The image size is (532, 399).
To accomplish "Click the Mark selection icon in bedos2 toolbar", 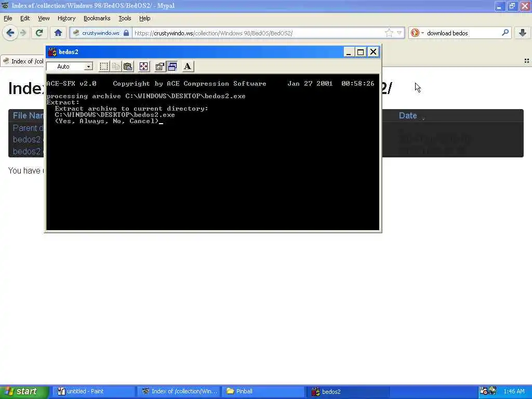I will (x=104, y=66).
